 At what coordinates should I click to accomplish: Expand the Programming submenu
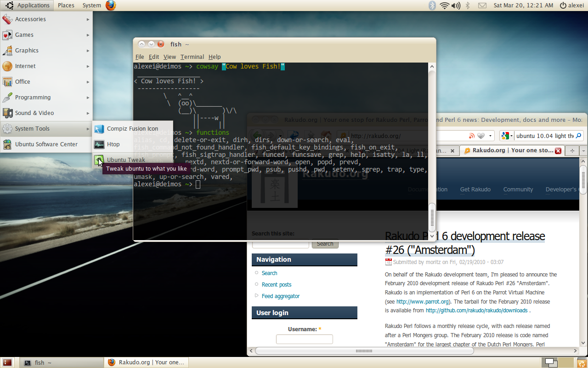pos(46,98)
